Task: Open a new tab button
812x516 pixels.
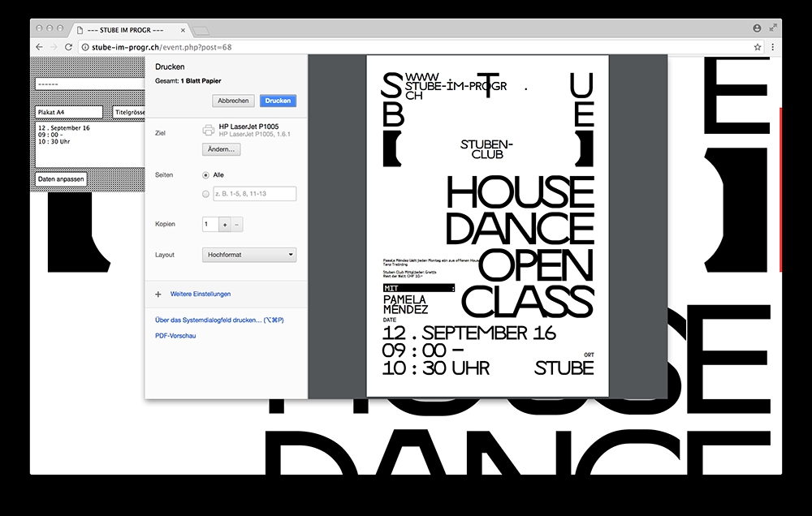Action: click(x=201, y=31)
